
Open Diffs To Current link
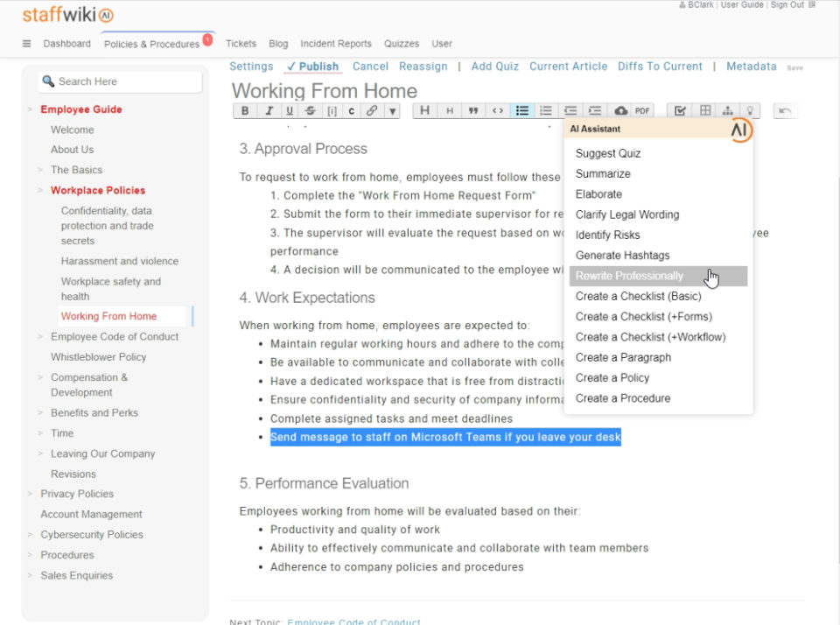[660, 67]
